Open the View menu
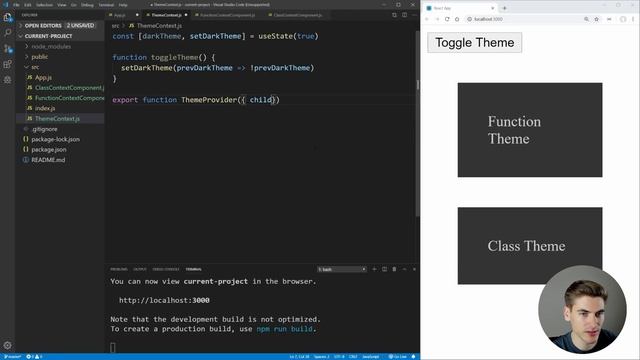The width and height of the screenshot is (640, 360). tap(62, 5)
